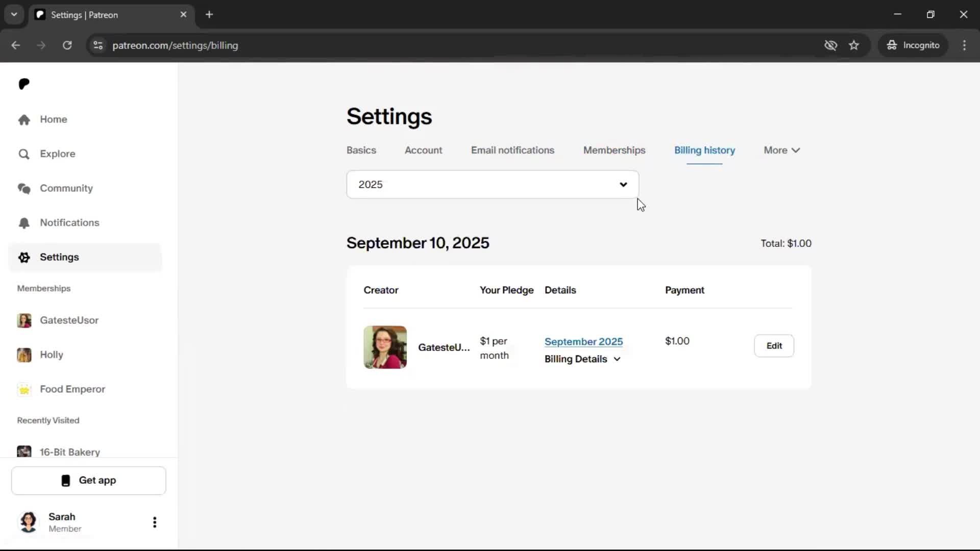The width and height of the screenshot is (980, 551).
Task: Click the Creator column header
Action: coord(381,290)
